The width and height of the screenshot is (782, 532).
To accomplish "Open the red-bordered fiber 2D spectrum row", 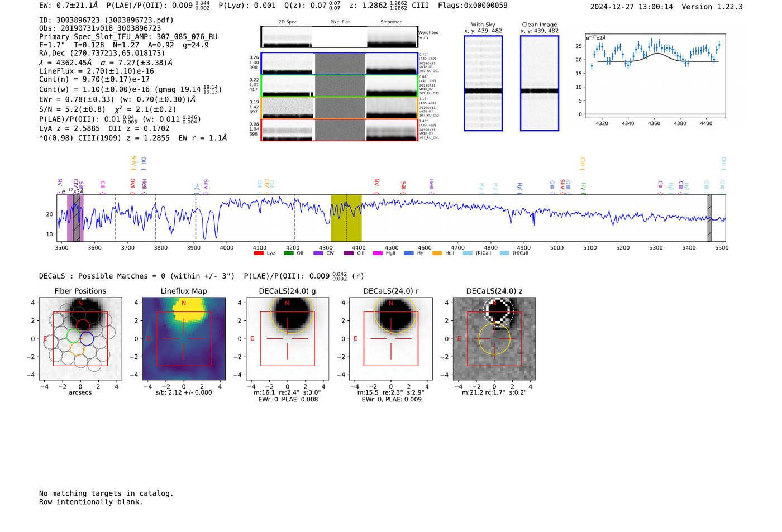I will tap(339, 130).
